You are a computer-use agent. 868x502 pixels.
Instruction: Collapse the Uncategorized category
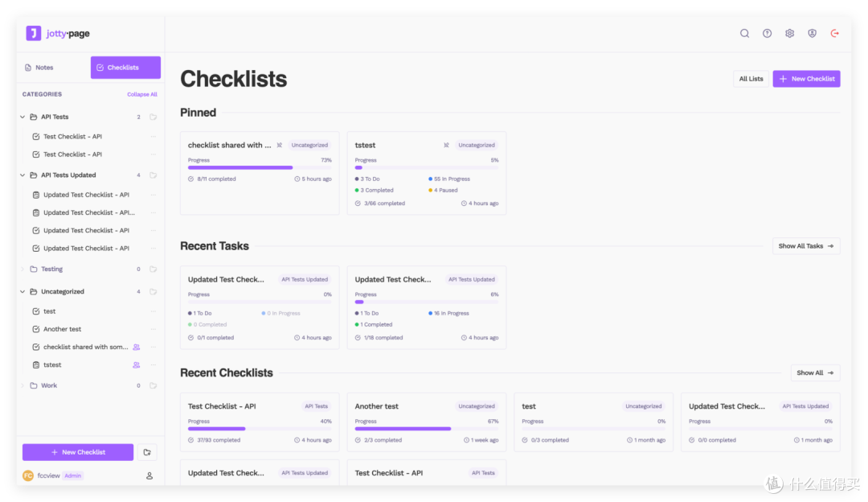(23, 291)
